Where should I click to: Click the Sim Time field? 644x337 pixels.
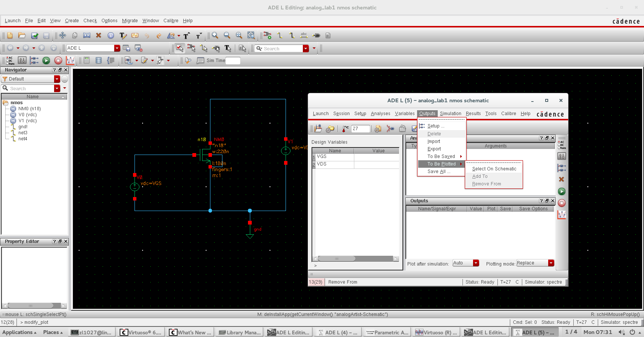[233, 61]
